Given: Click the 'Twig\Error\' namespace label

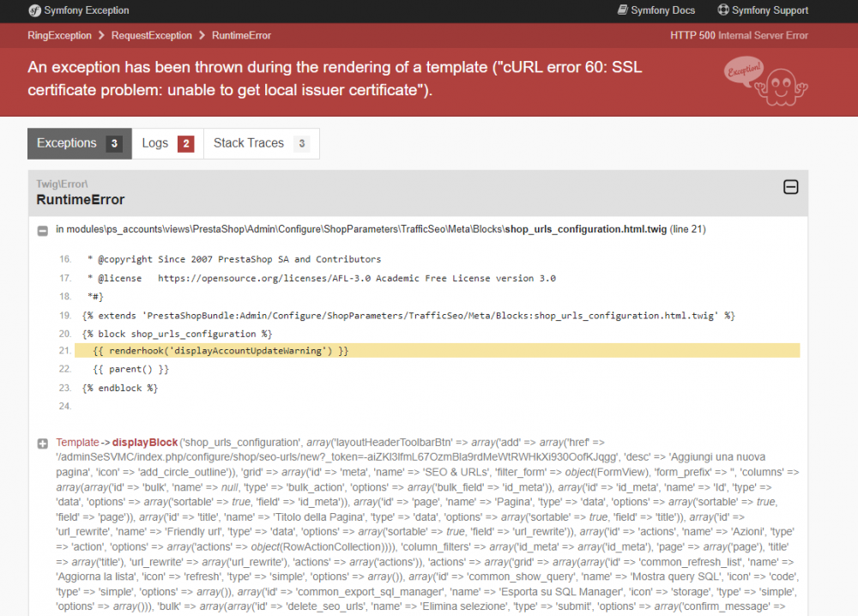Looking at the screenshot, I should (62, 184).
